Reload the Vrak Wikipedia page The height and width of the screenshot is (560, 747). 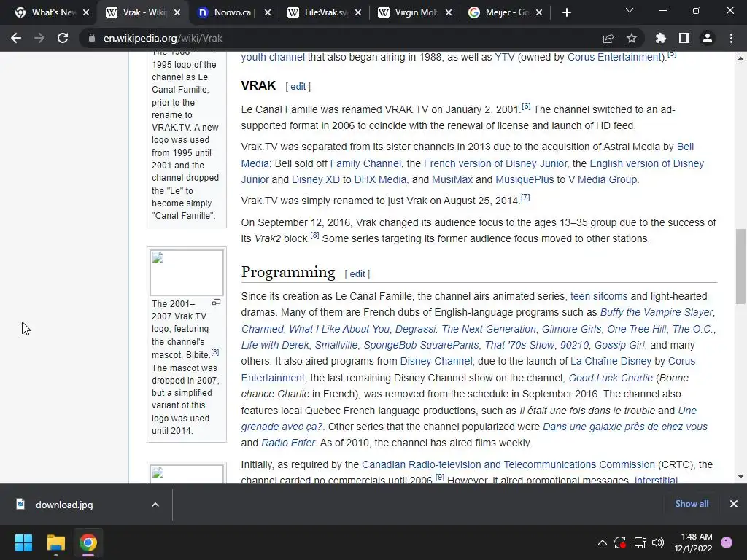pos(63,38)
